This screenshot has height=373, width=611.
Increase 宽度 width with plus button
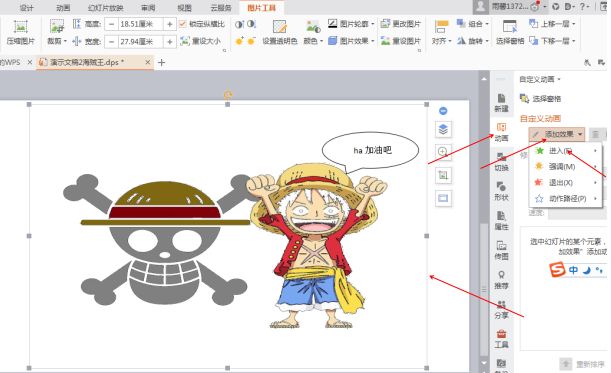pyautogui.click(x=170, y=41)
